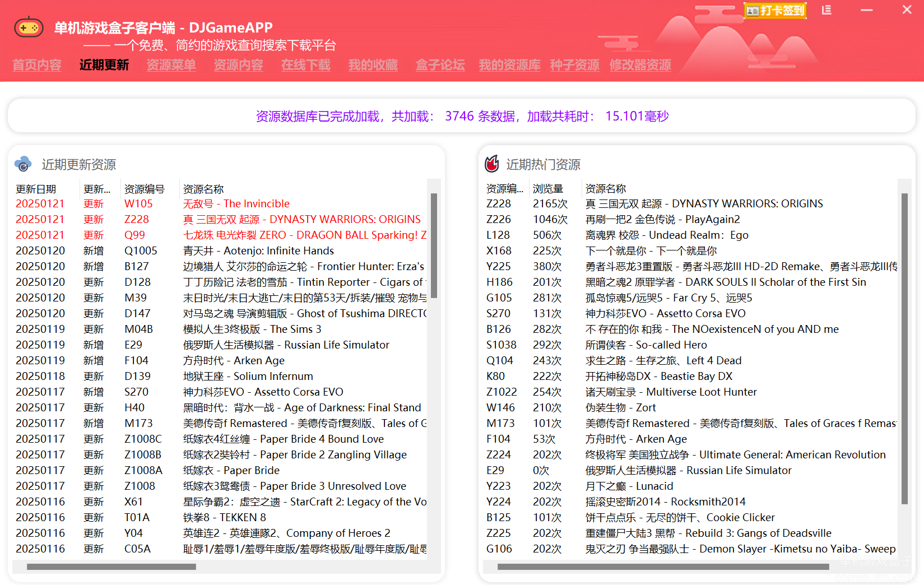Go to the 在线下载 tab
The image size is (924, 585).
pyautogui.click(x=306, y=65)
